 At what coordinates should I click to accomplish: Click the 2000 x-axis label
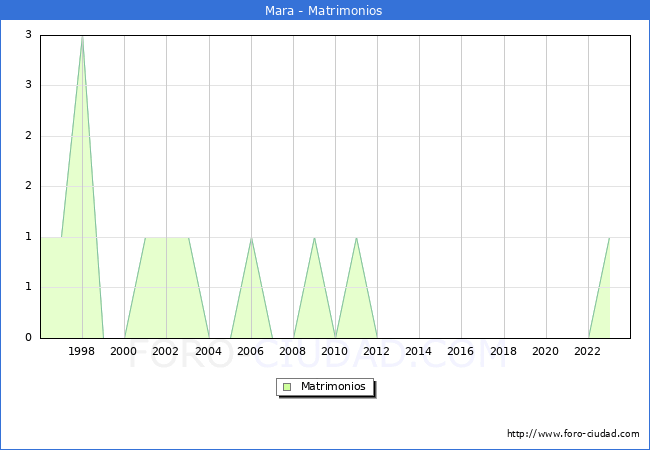coord(124,351)
